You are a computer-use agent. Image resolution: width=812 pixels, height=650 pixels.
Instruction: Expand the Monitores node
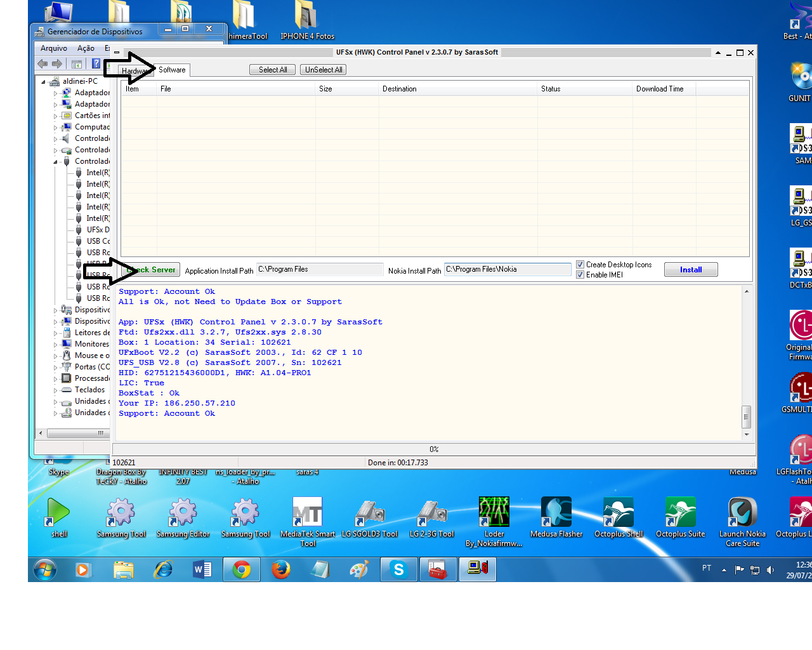tap(55, 345)
